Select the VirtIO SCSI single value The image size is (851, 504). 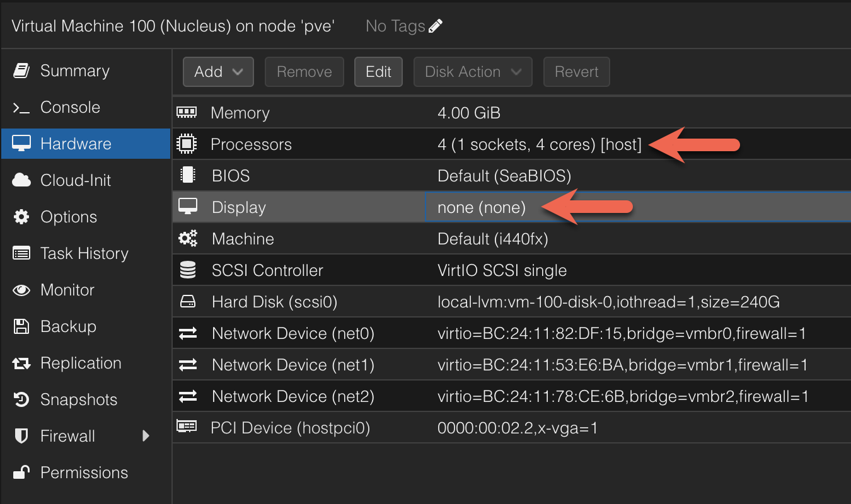click(x=502, y=270)
